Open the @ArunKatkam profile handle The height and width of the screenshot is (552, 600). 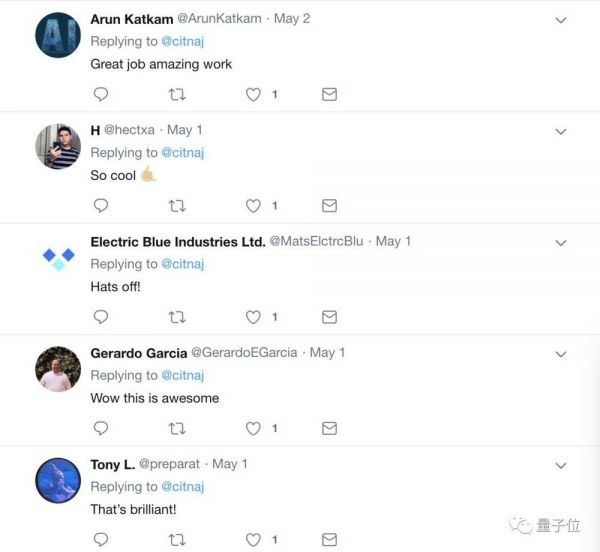click(219, 19)
